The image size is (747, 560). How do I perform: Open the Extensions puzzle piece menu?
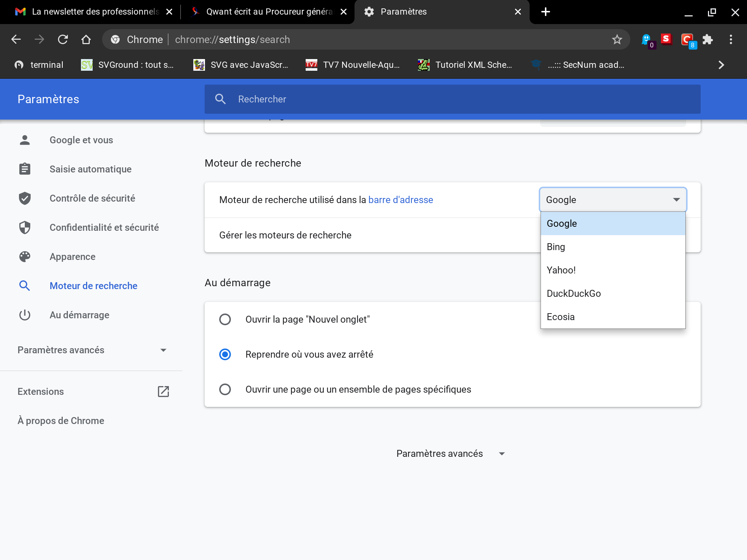tap(708, 39)
